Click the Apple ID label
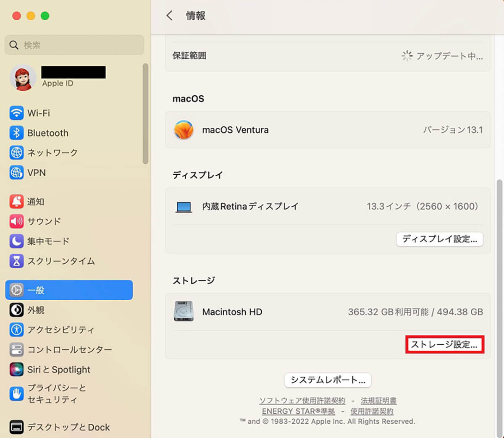The width and height of the screenshot is (504, 438). 58,83
